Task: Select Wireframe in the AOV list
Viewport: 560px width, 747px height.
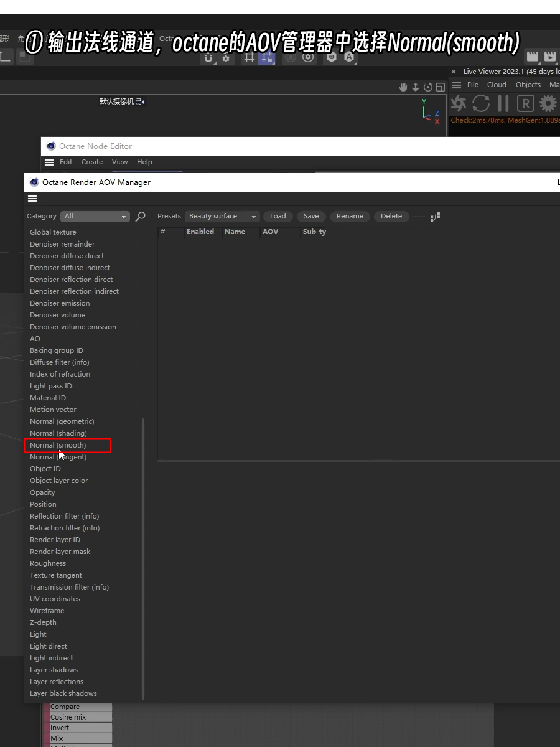Action: pos(47,611)
